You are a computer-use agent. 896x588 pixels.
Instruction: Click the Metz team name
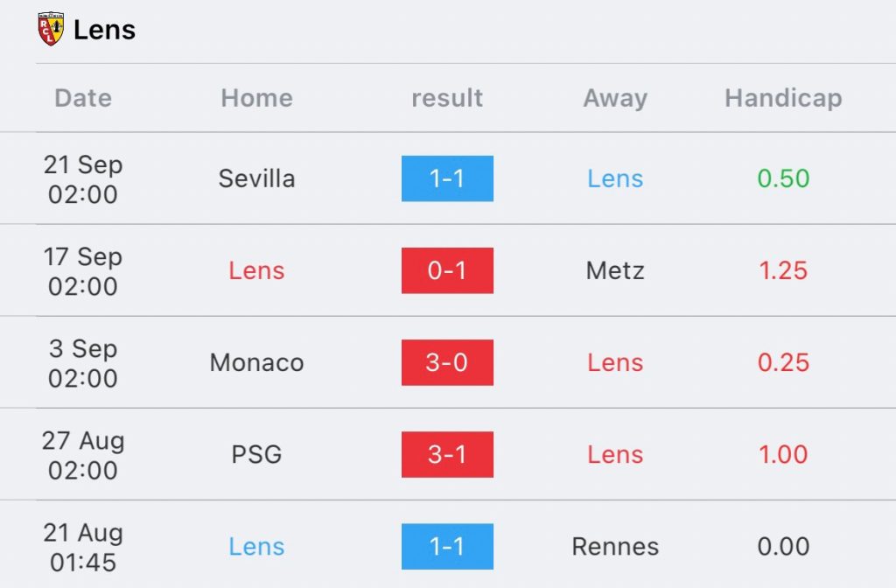615,270
